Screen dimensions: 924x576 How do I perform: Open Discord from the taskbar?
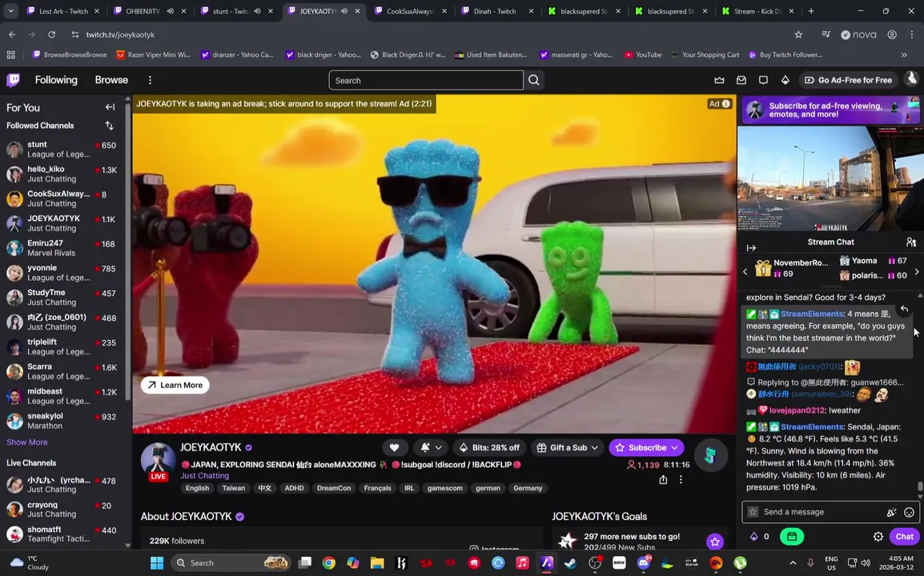pyautogui.click(x=643, y=563)
